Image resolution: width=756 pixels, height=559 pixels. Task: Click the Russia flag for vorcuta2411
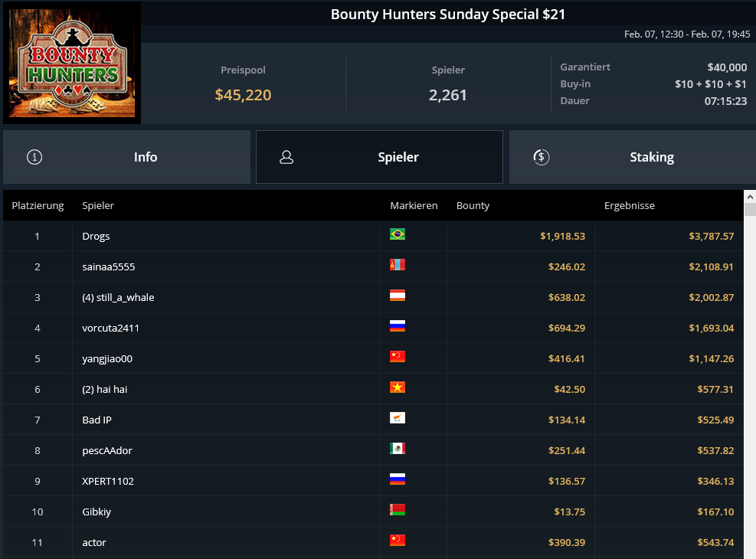click(398, 325)
